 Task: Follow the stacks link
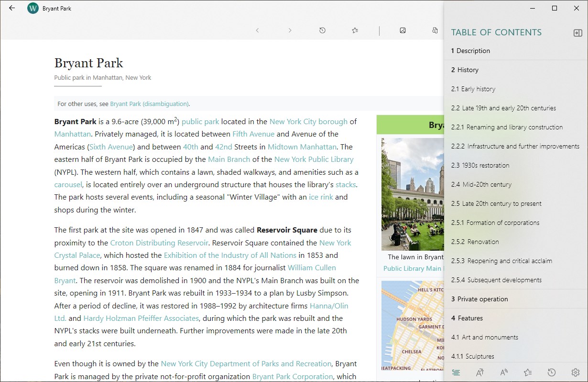346,185
